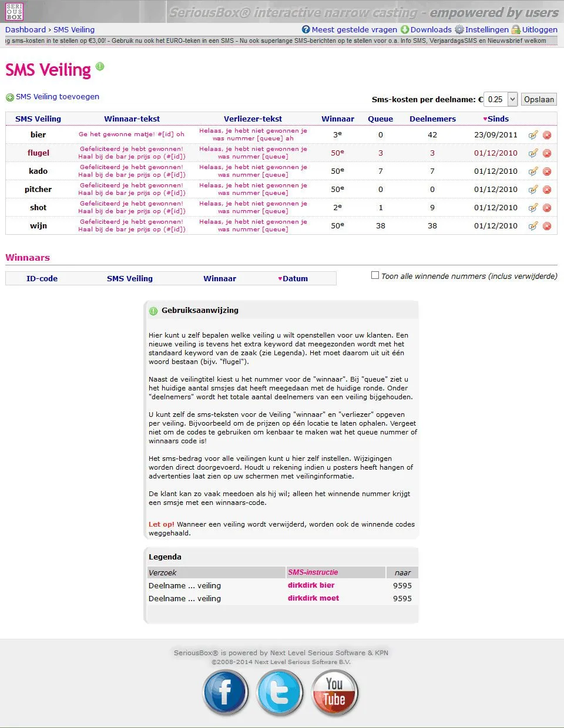Sort by Winnaar-tekst column header

(132, 119)
